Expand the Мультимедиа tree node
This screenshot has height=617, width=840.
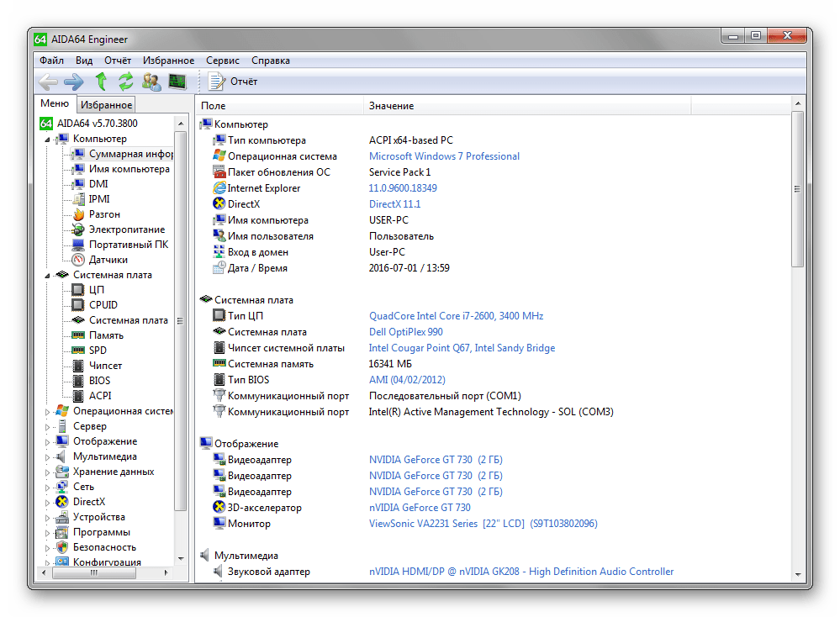(x=47, y=456)
